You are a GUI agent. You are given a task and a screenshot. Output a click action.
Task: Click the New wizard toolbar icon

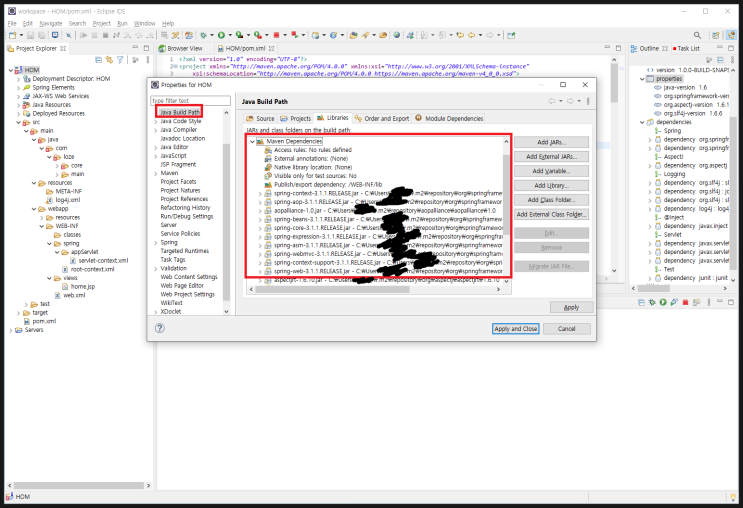point(13,35)
